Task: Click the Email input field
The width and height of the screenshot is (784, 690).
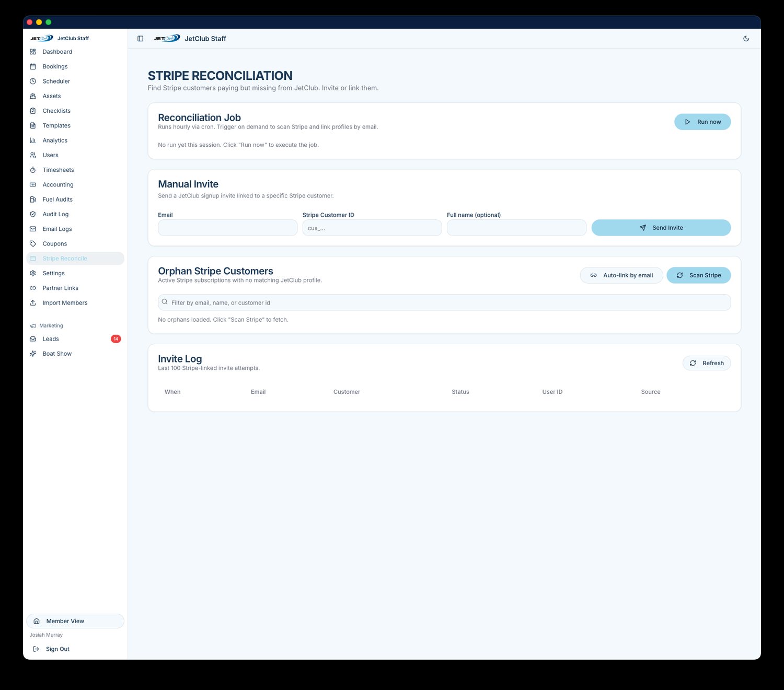Action: tap(228, 228)
